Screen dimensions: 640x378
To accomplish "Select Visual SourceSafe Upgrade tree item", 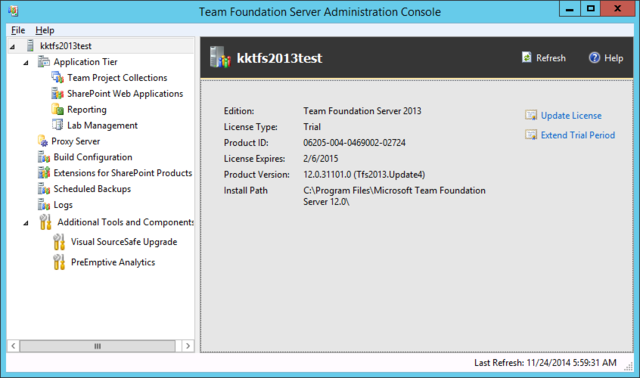I will pyautogui.click(x=124, y=242).
